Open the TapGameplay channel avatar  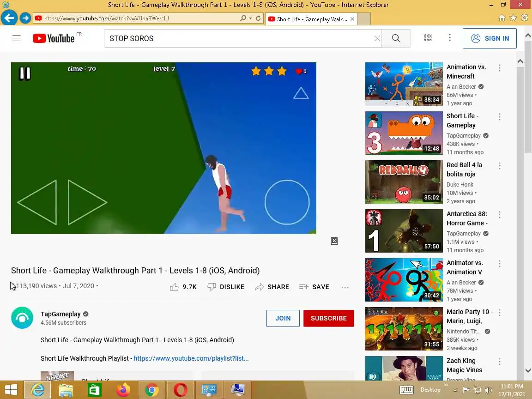pyautogui.click(x=22, y=318)
